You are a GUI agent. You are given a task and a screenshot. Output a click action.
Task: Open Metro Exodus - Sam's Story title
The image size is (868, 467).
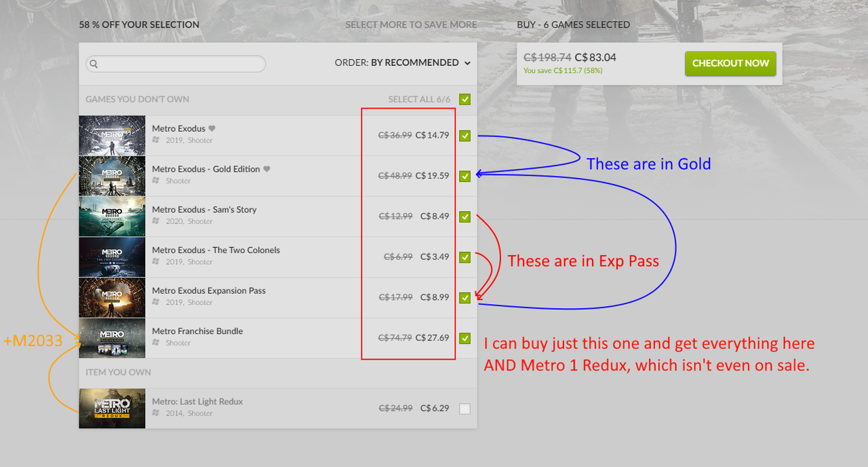pyautogui.click(x=204, y=210)
